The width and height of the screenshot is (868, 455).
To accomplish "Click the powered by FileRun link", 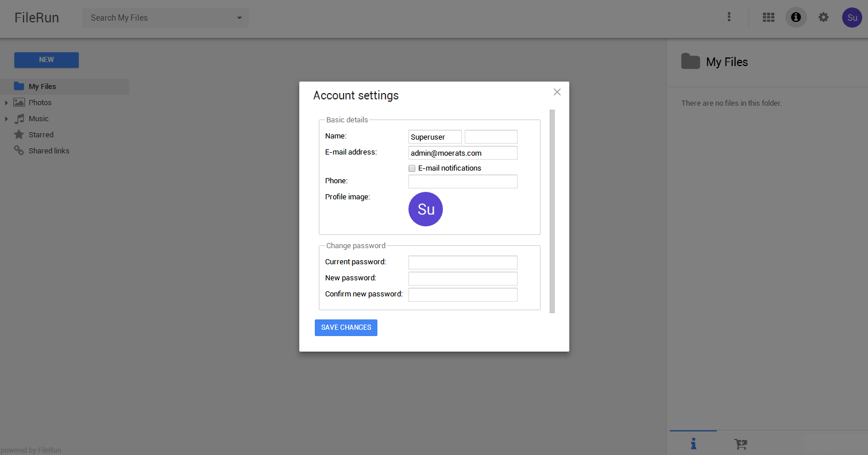I will tap(31, 450).
